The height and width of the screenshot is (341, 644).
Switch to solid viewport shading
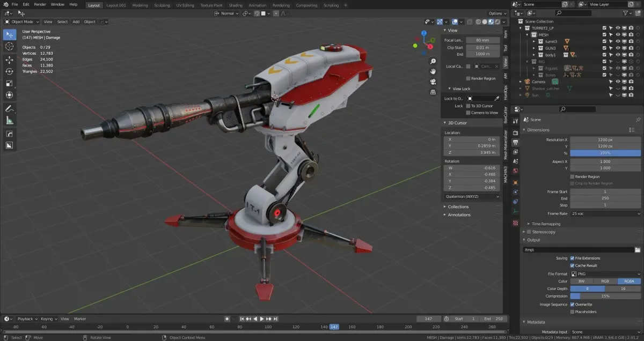[x=485, y=22]
